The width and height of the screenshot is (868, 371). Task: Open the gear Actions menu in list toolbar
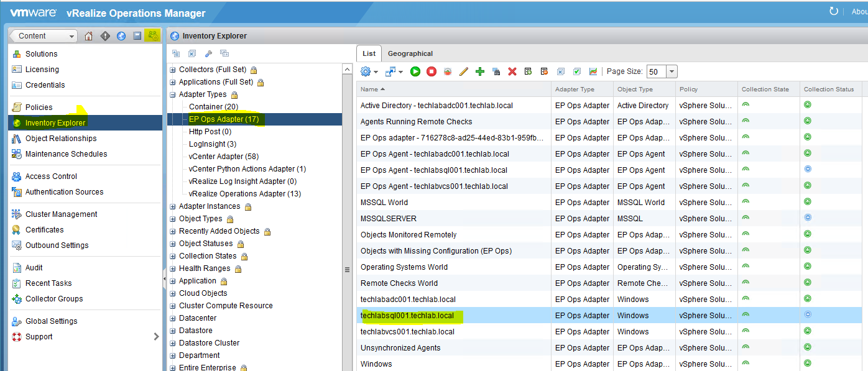tap(369, 71)
